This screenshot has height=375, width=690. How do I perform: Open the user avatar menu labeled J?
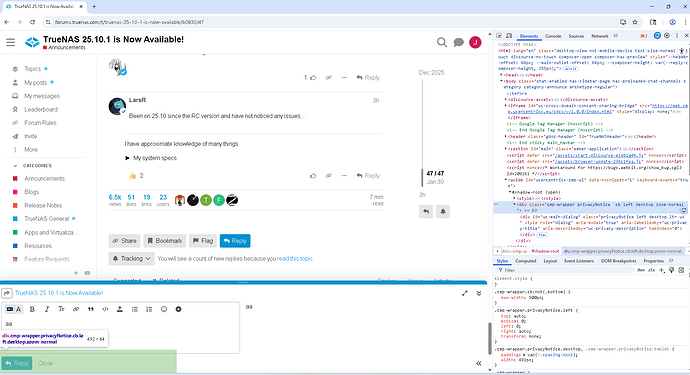(475, 42)
